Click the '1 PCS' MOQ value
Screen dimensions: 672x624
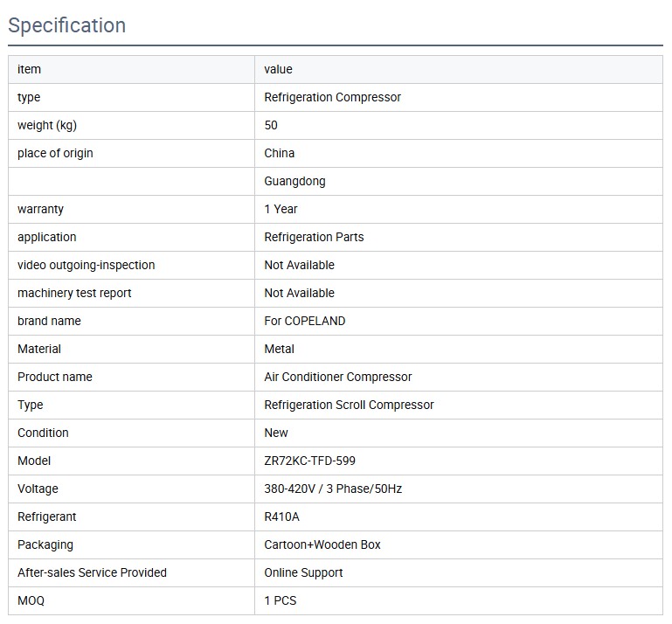tap(281, 600)
